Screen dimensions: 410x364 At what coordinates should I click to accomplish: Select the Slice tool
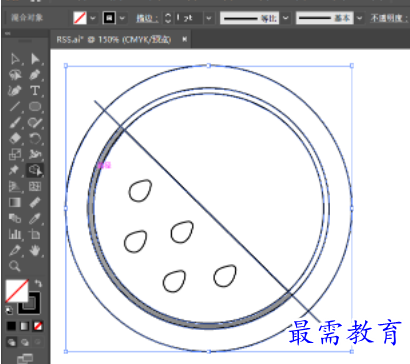coord(15,250)
